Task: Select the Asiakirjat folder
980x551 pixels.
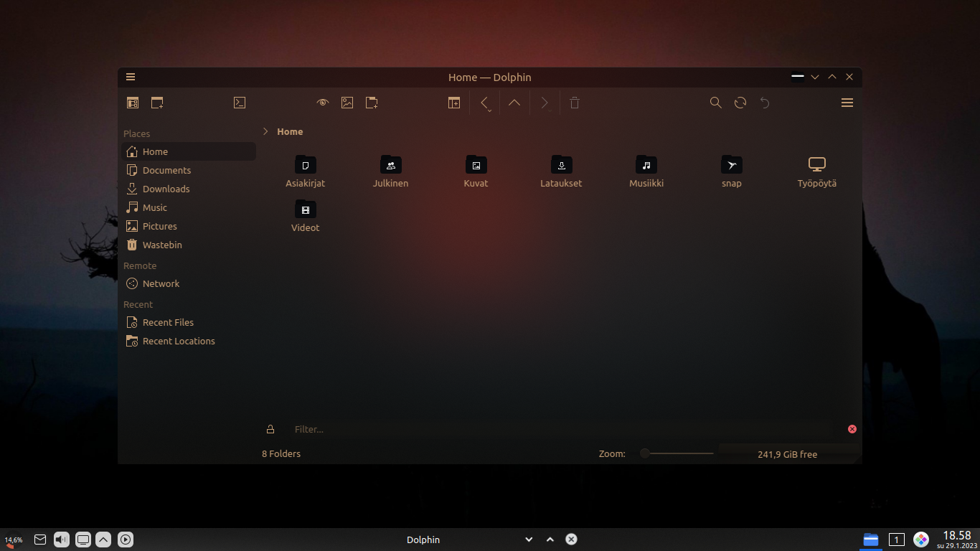Action: coord(306,171)
